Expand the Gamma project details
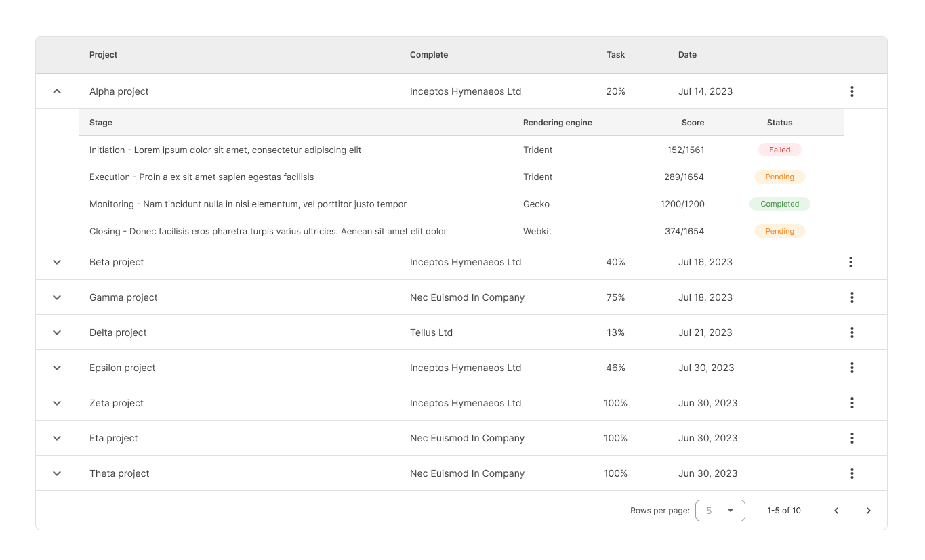The height and width of the screenshot is (560, 925). pos(57,297)
